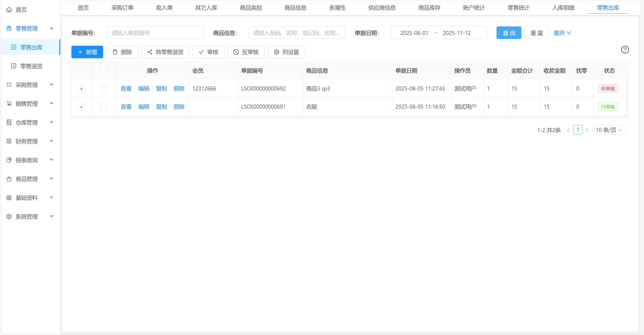This screenshot has width=644, height=335.
Task: Click the 反审核 prohibit icon
Action: 236,52
